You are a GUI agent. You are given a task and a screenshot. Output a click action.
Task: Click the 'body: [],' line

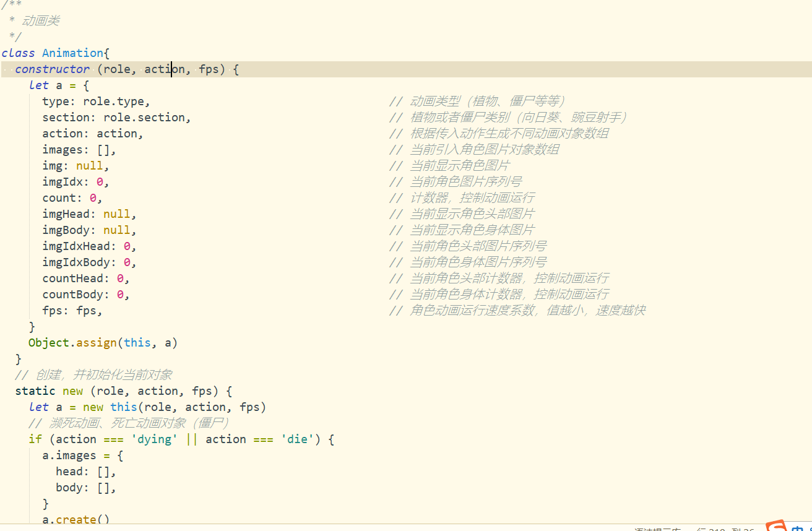pos(86,487)
